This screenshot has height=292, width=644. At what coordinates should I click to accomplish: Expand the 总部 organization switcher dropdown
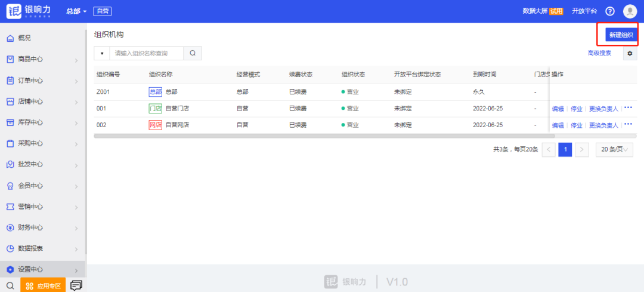point(76,11)
